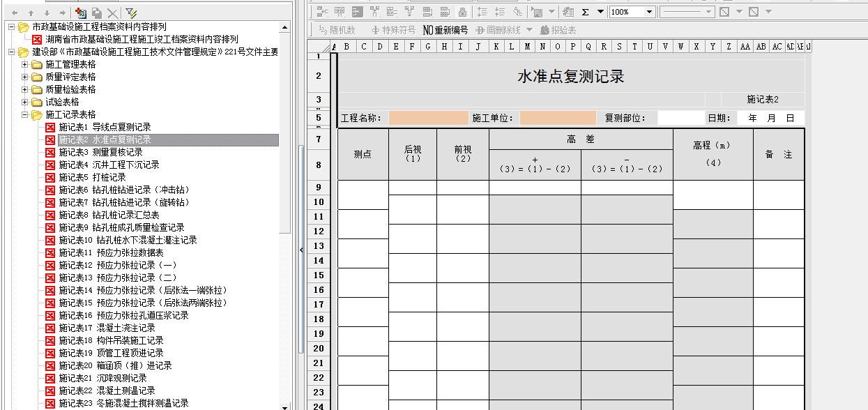Click the delete X icon
The image size is (868, 410).
click(x=112, y=13)
